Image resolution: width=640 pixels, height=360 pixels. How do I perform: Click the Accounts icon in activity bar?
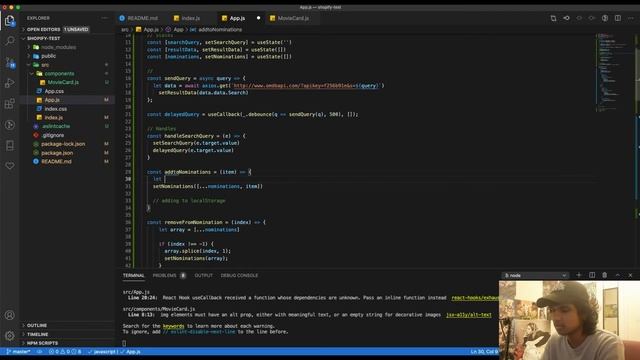10,315
